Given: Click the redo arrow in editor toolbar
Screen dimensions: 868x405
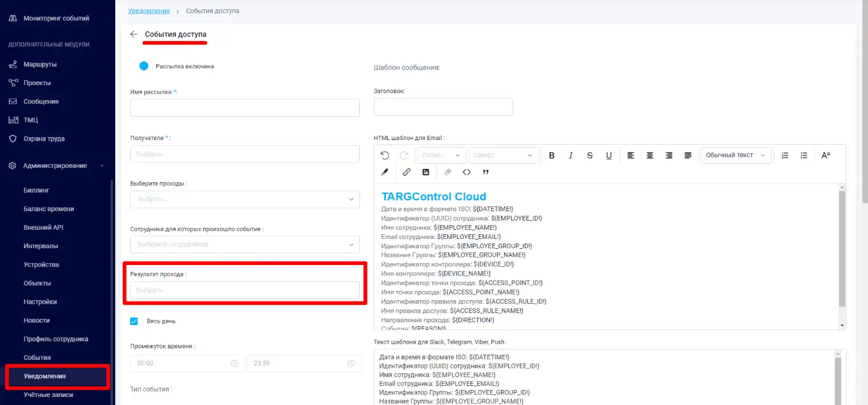Looking at the screenshot, I should (404, 155).
